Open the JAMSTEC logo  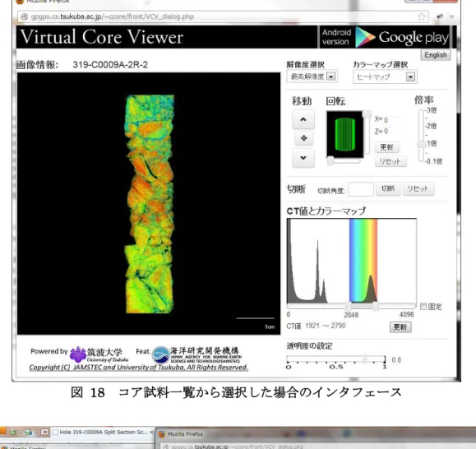[196, 355]
